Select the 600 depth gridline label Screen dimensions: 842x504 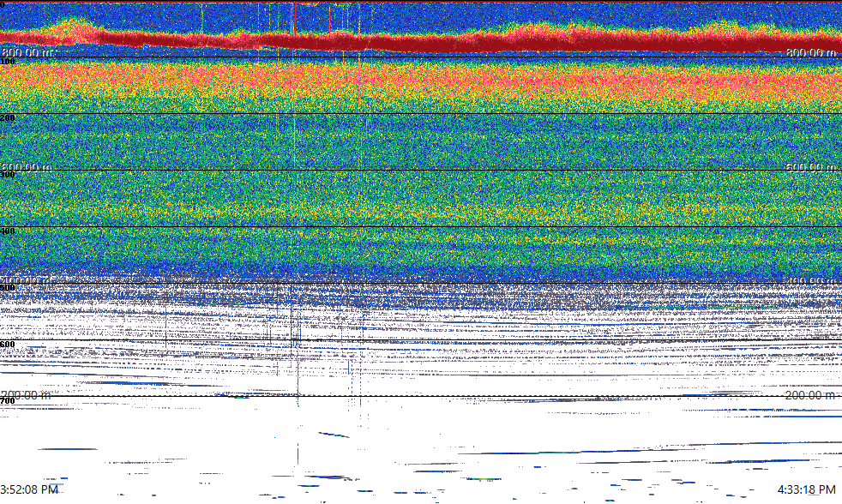pos(8,345)
